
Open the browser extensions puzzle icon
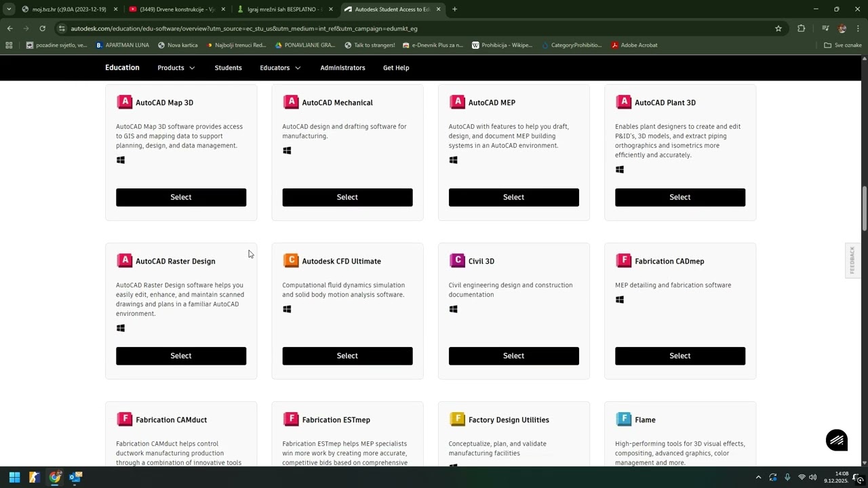[x=802, y=28]
